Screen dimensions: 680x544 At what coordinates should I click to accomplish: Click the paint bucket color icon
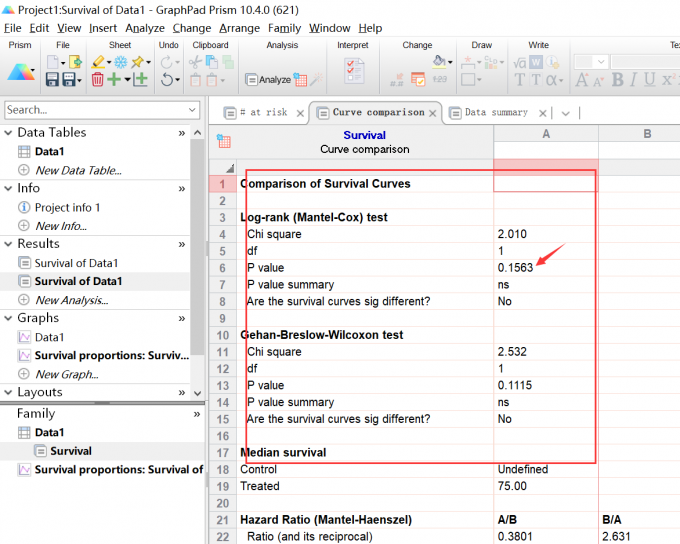click(439, 62)
